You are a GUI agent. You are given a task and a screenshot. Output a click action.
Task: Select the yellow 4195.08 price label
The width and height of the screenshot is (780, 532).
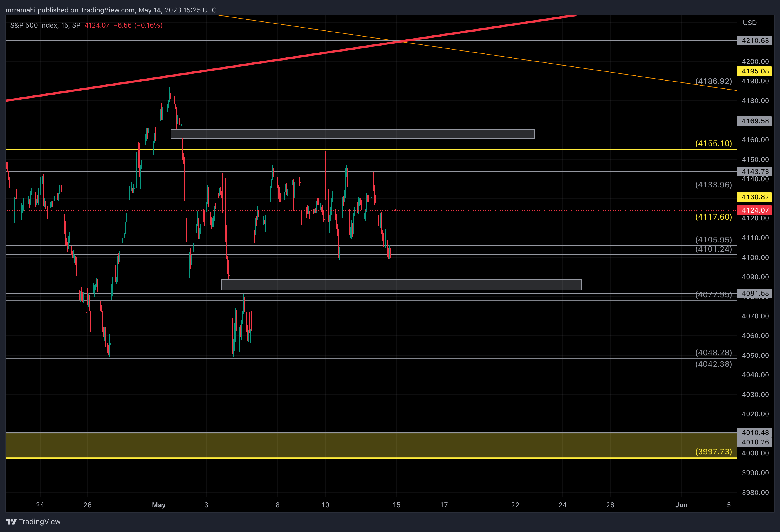(x=754, y=71)
